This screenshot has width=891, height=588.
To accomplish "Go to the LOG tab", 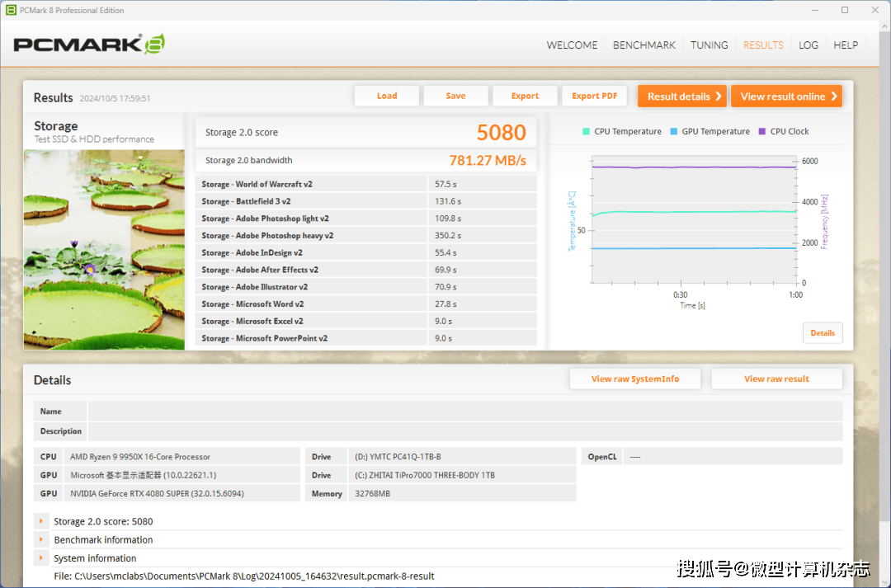I will pos(808,45).
